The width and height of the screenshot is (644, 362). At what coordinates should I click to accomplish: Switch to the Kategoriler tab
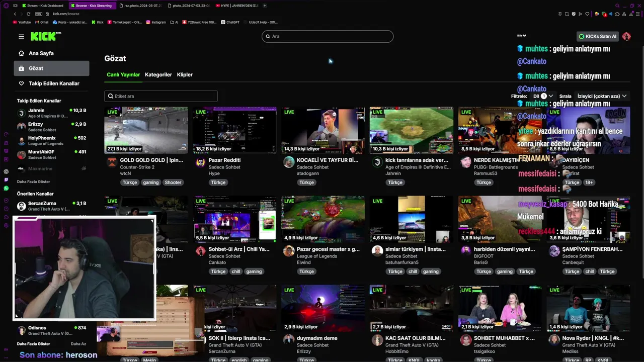click(x=158, y=74)
